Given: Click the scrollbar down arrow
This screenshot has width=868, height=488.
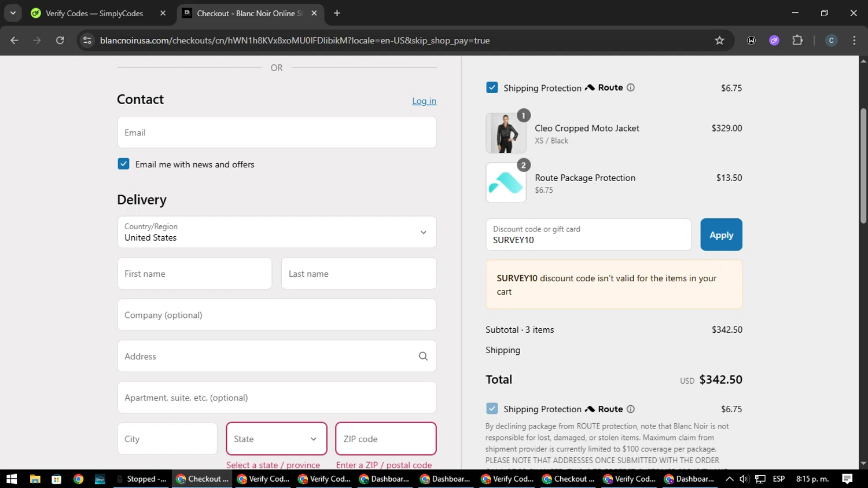Looking at the screenshot, I should (863, 464).
